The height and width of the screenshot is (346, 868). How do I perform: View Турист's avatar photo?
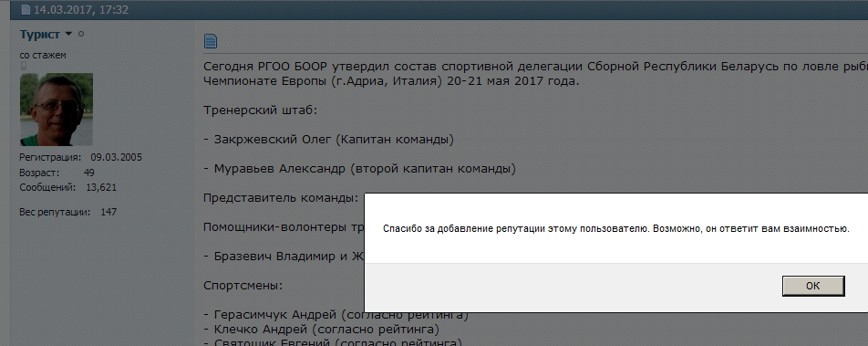(x=57, y=110)
